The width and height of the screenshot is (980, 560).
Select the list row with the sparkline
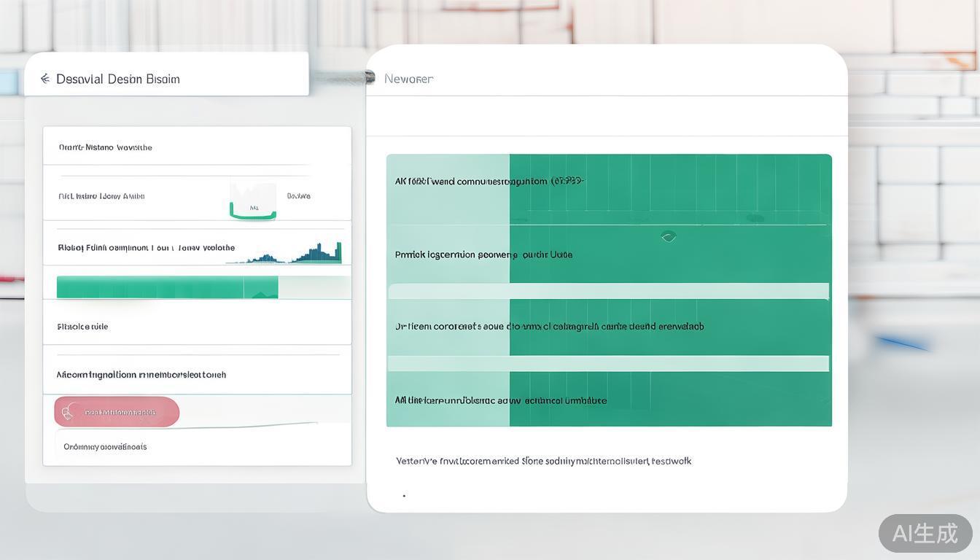[146, 248]
